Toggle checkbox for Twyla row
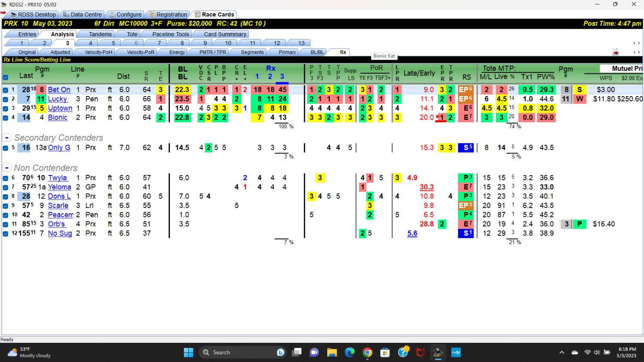The width and height of the screenshot is (644, 362). click(x=6, y=178)
